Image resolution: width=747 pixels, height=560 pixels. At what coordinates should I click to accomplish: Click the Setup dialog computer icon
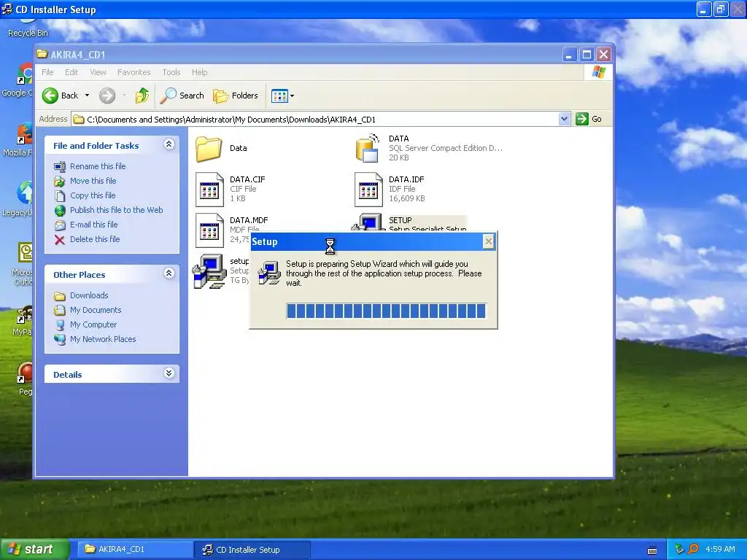[x=269, y=273]
